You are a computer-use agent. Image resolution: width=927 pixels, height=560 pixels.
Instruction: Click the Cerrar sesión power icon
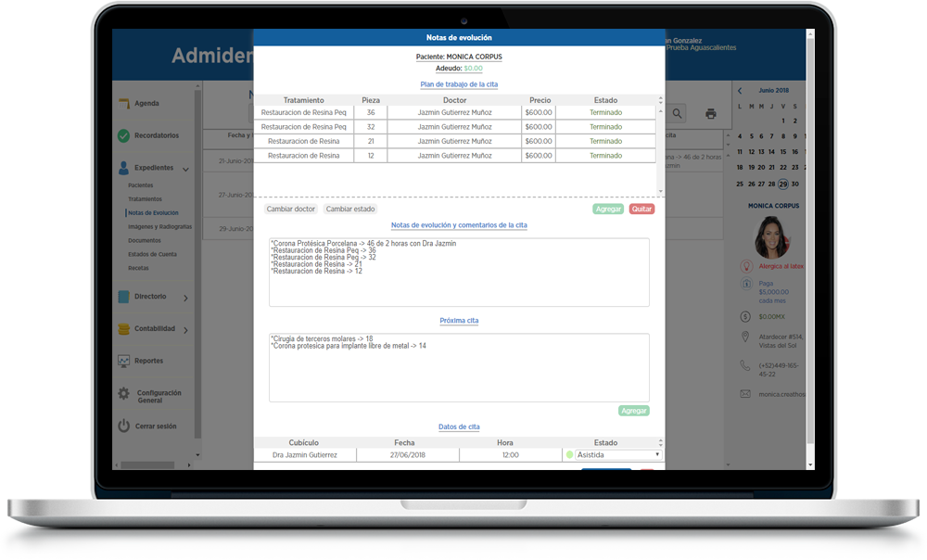tap(123, 426)
